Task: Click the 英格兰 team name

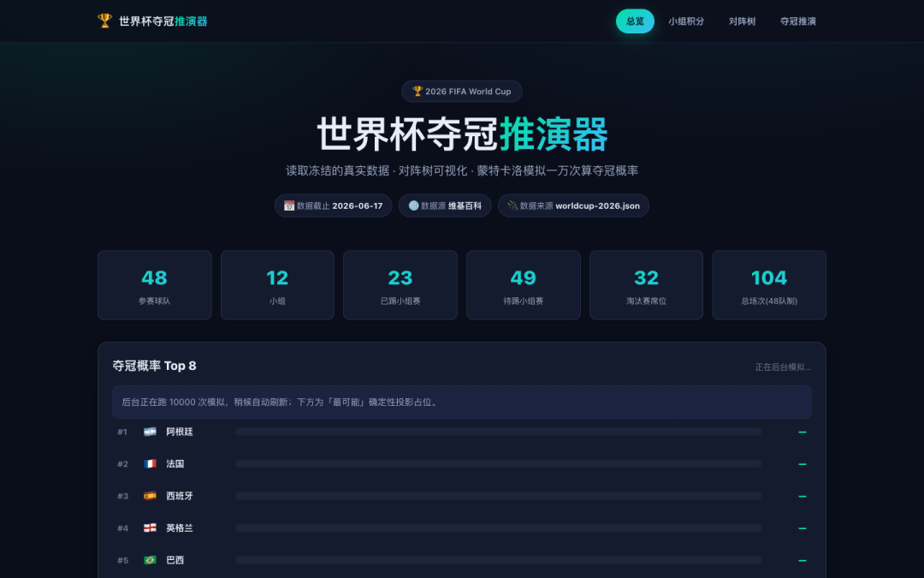Action: 179,527
